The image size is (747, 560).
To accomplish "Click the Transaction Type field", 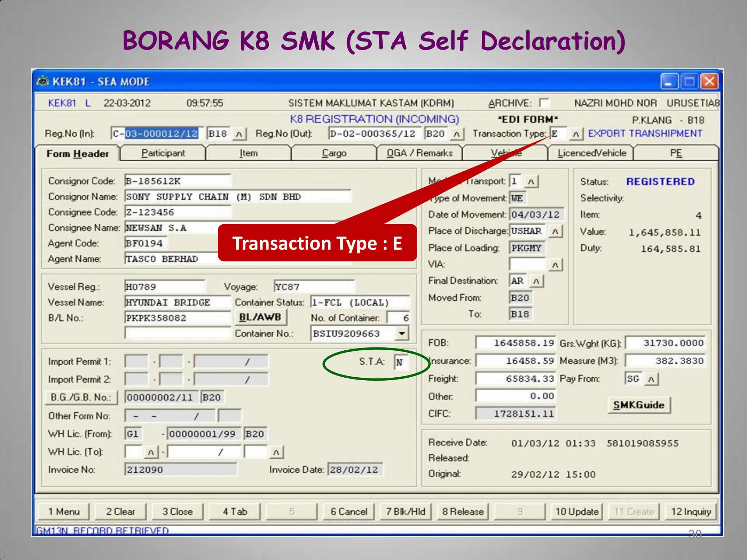I will 558,134.
